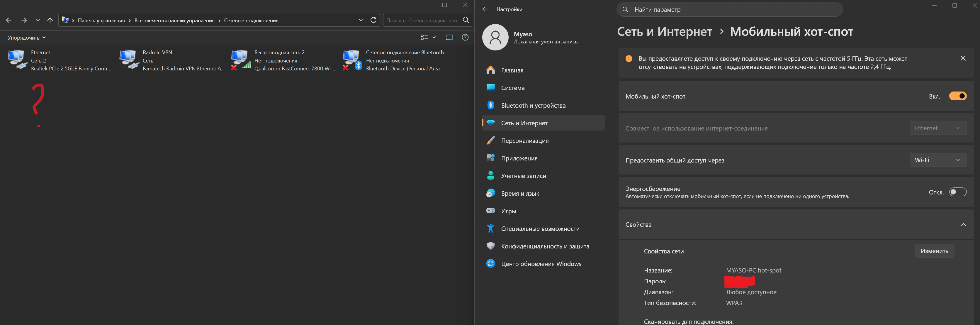The width and height of the screenshot is (980, 325).
Task: Open Конфиденциальность и защита section
Action: click(543, 246)
